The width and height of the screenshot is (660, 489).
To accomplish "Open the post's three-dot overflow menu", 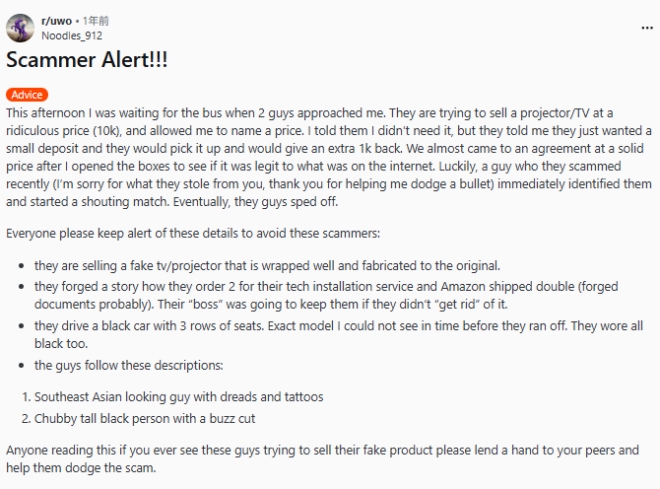I will click(x=646, y=28).
